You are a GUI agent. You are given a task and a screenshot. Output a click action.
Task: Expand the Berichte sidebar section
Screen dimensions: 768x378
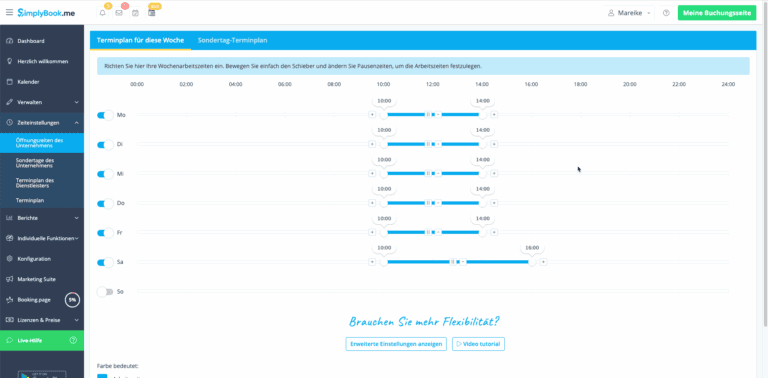coord(42,218)
